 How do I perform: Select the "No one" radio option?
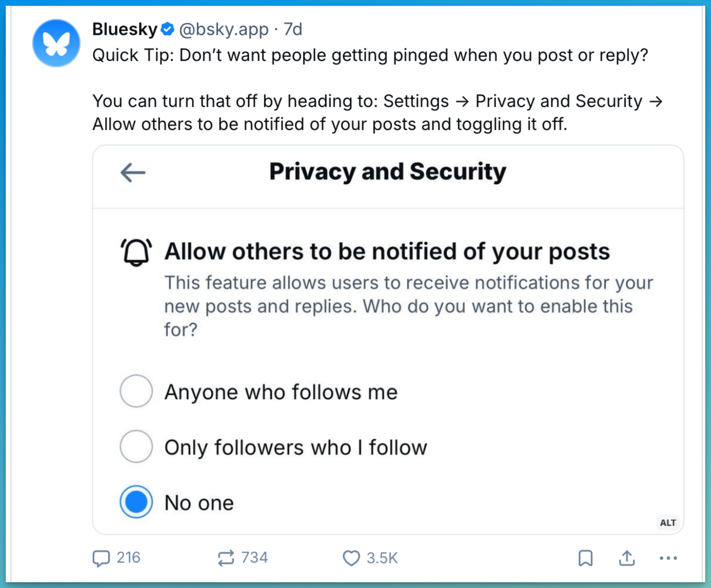click(x=136, y=502)
